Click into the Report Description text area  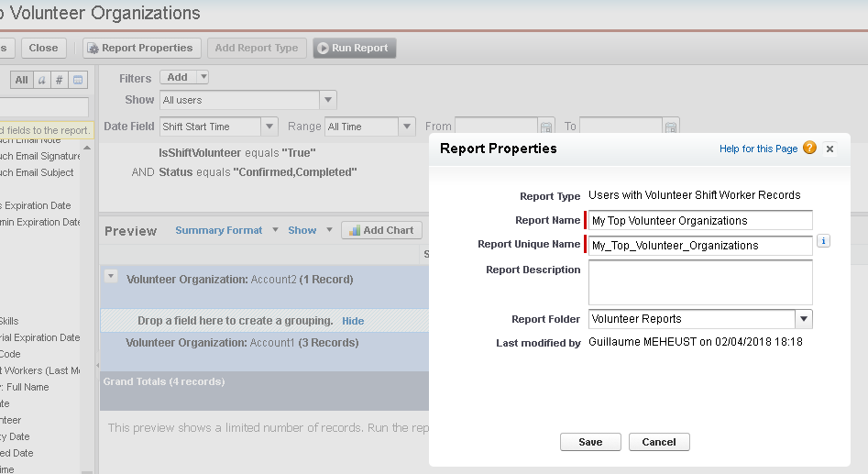click(700, 282)
